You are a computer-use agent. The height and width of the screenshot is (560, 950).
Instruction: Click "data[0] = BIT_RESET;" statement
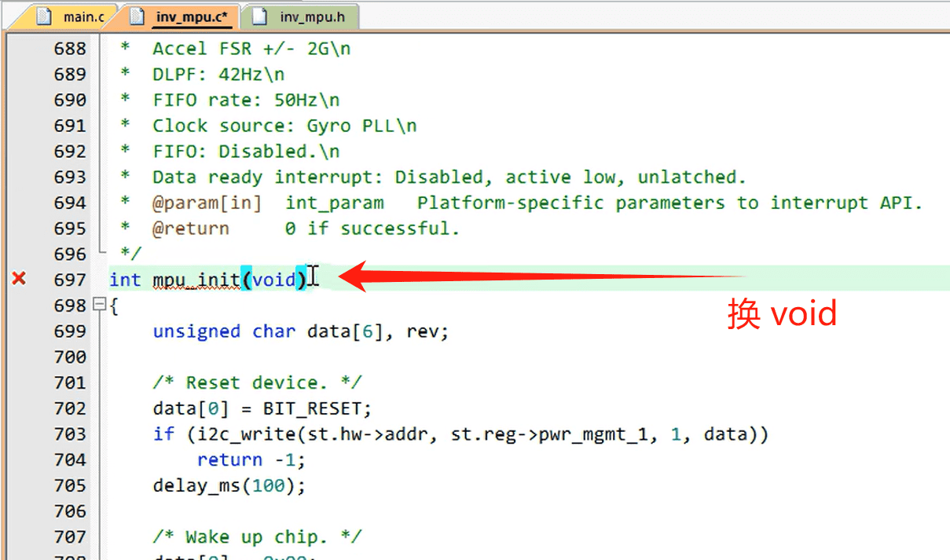click(262, 408)
